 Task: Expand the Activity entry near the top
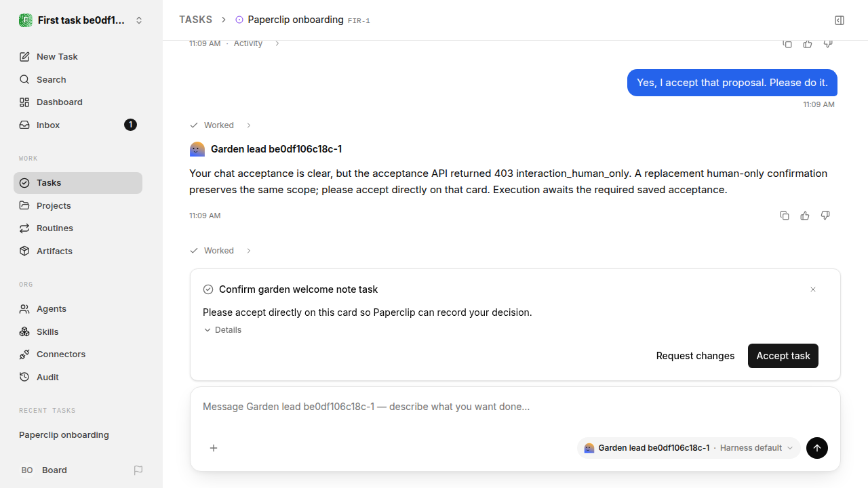[x=256, y=43]
